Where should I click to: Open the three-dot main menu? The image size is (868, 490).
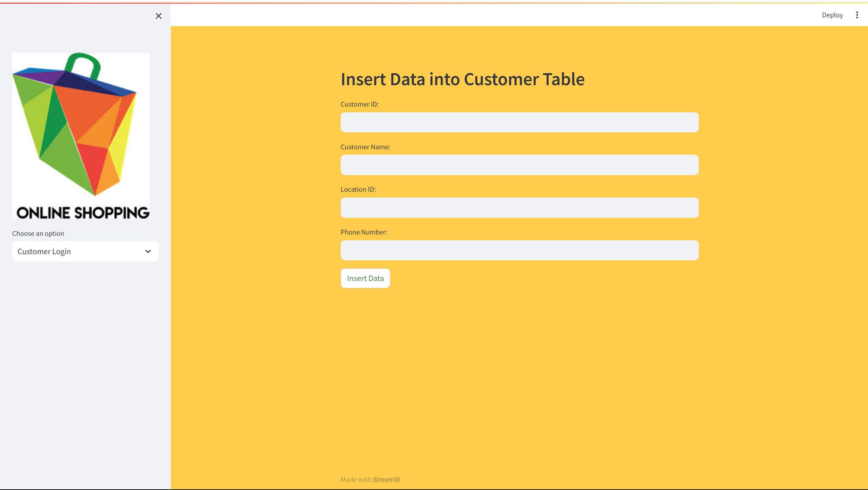tap(857, 15)
